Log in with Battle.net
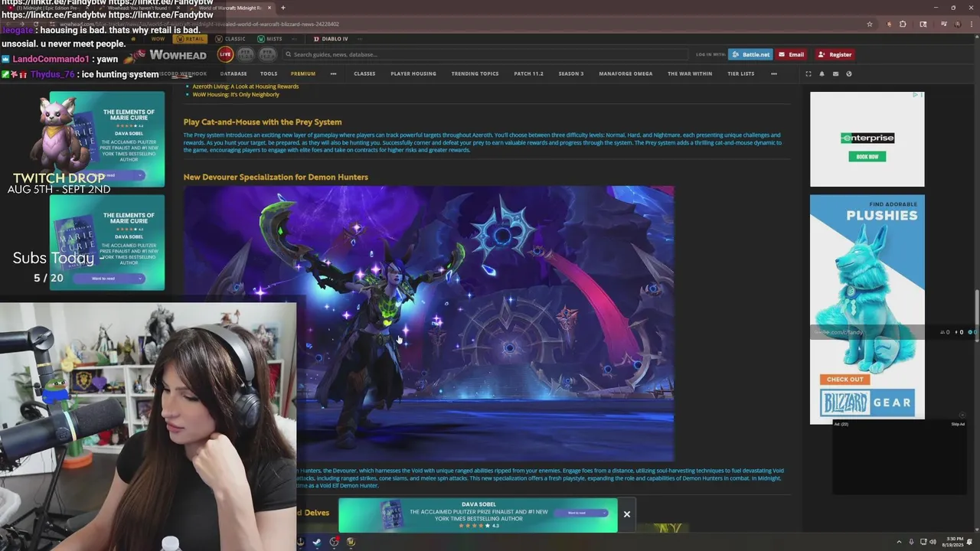 750,54
